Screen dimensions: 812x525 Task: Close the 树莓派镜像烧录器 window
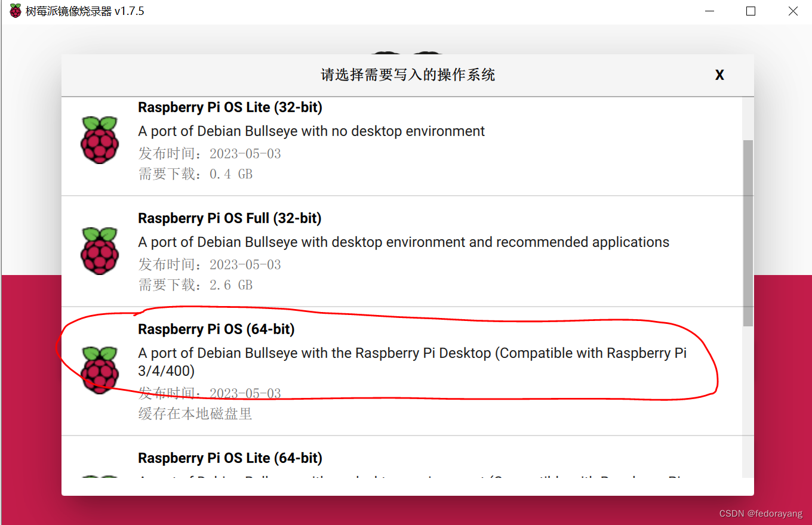tap(792, 11)
